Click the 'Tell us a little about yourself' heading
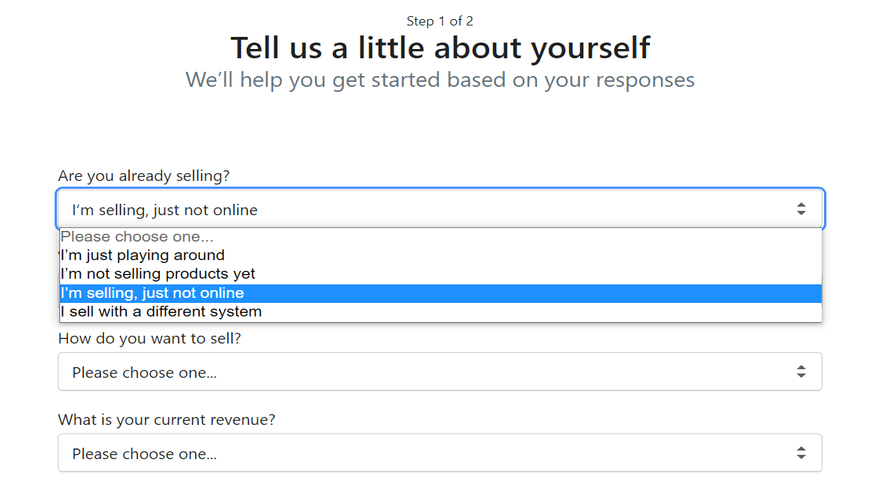 (440, 47)
